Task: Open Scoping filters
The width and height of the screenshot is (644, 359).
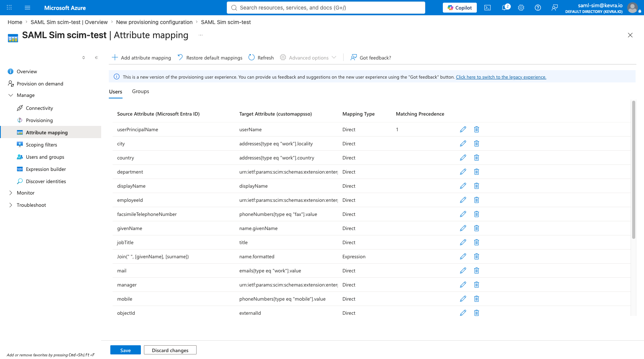Action: pos(41,145)
